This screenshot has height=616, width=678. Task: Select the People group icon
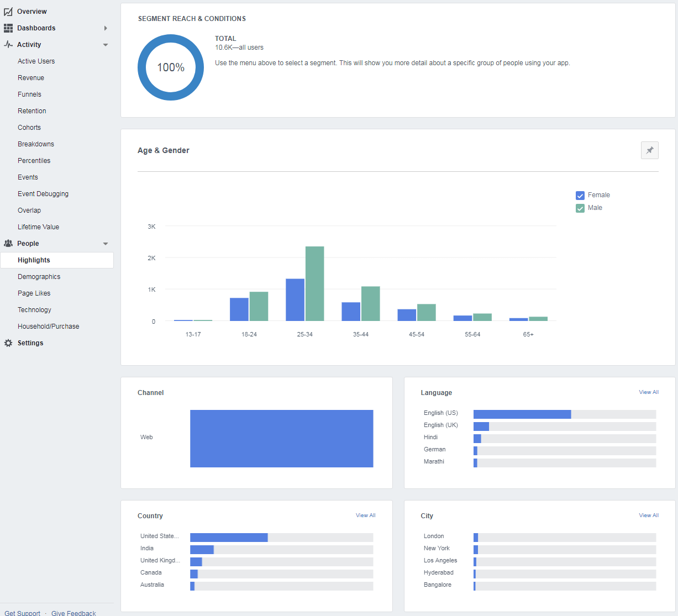coord(8,243)
